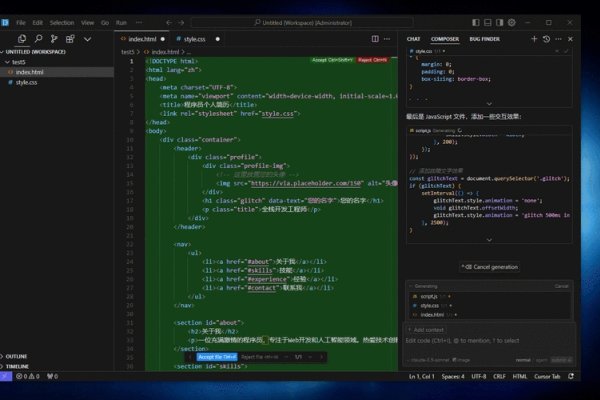Expand the TIMELINE section
600x400 pixels.
coord(16,366)
